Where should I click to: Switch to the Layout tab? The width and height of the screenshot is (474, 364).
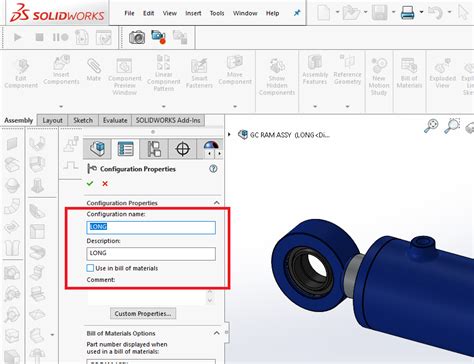(52, 120)
